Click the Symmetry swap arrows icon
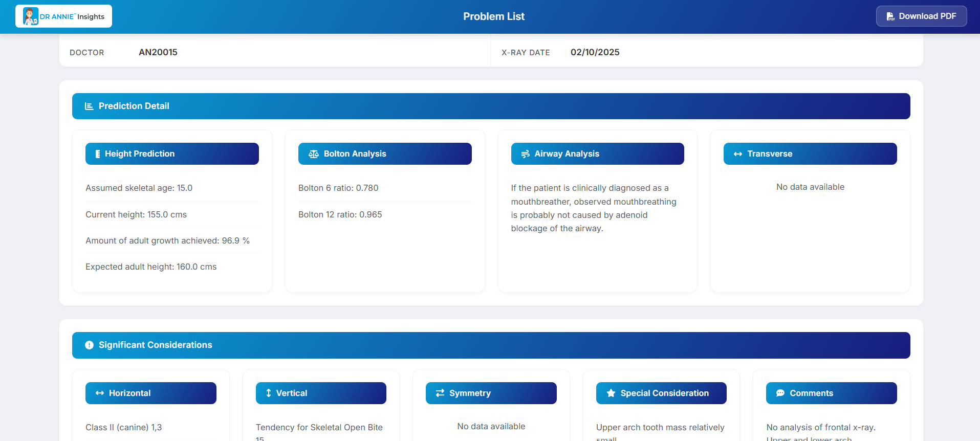Viewport: 980px width, 441px height. point(440,393)
